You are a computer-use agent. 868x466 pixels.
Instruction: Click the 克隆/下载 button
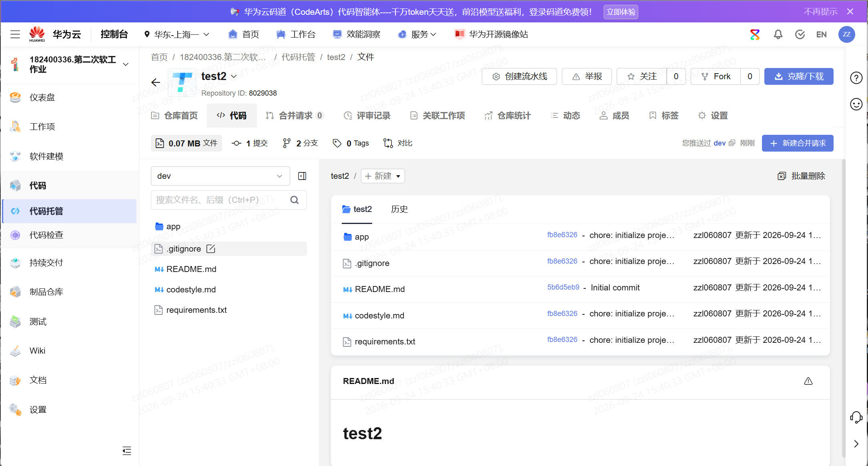point(799,76)
